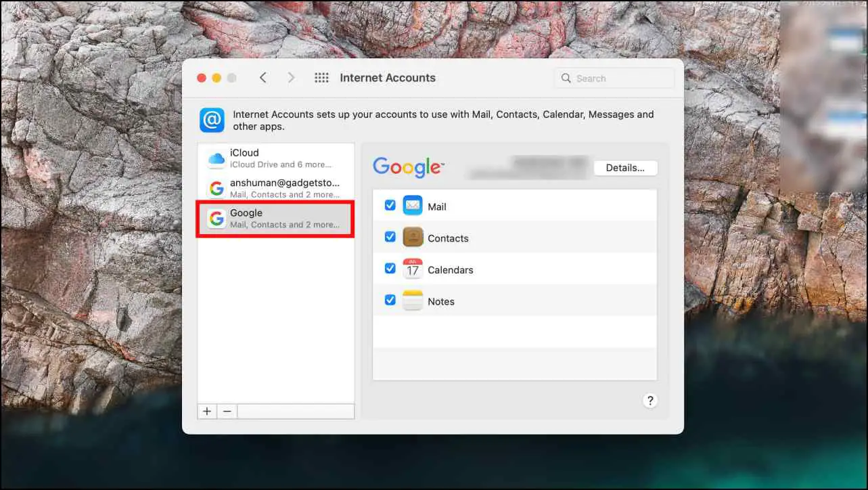Go forward with the right chevron arrow
The image size is (868, 490).
291,78
